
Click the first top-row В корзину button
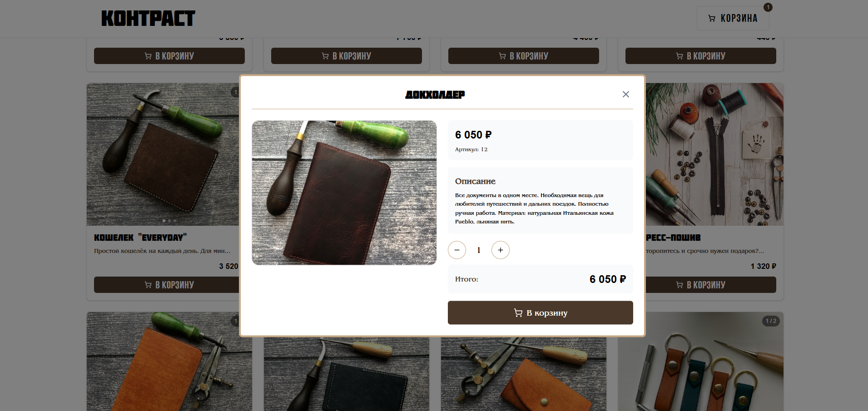[x=169, y=56]
